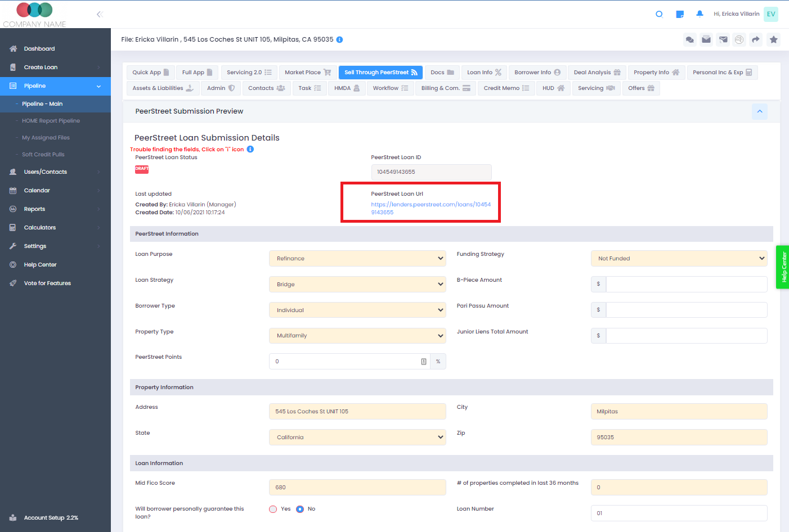The width and height of the screenshot is (789, 532).
Task: Click the Vote for Features rocket icon
Action: pos(13,283)
